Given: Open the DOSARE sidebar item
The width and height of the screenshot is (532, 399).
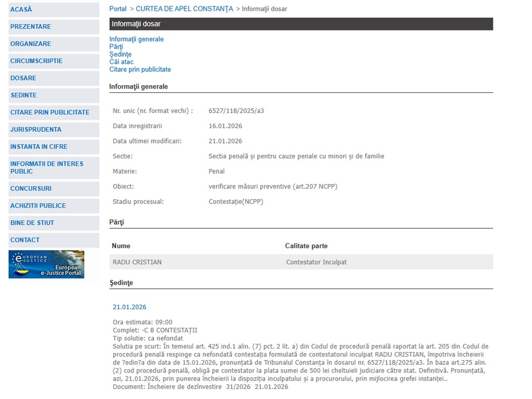Looking at the screenshot, I should [54, 78].
